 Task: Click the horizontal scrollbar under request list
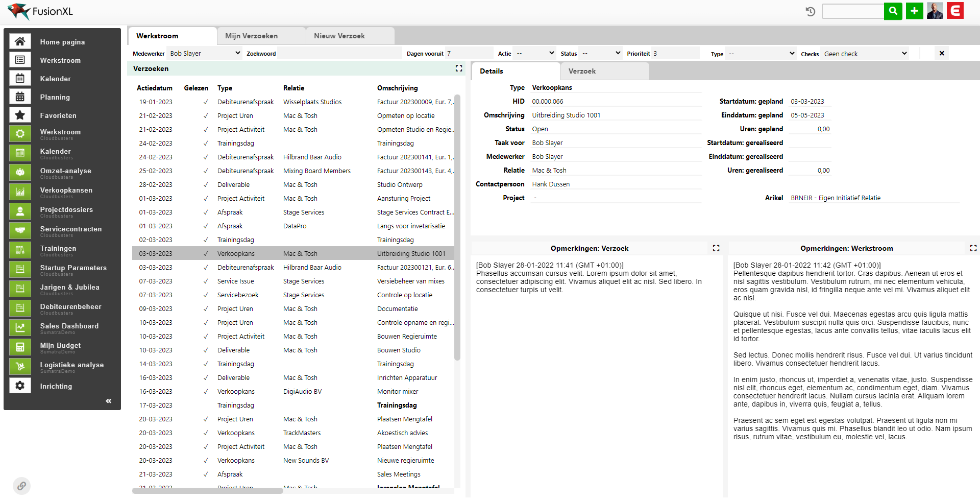(208, 491)
